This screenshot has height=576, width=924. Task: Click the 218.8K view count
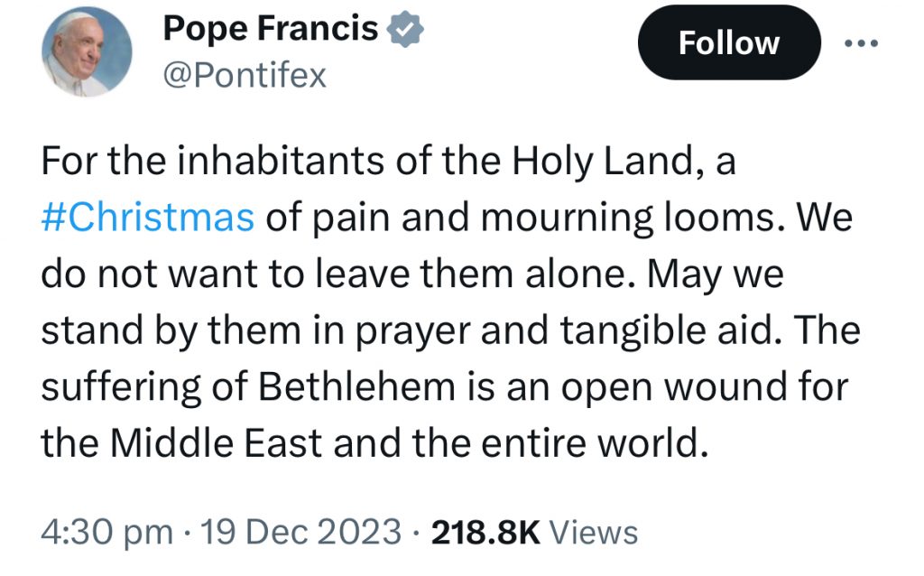tap(485, 532)
